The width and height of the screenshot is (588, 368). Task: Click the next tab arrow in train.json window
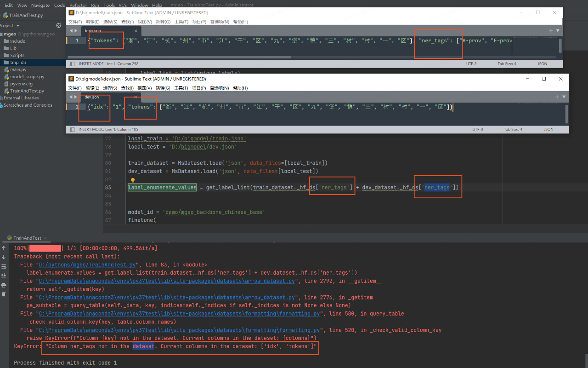[x=76, y=31]
